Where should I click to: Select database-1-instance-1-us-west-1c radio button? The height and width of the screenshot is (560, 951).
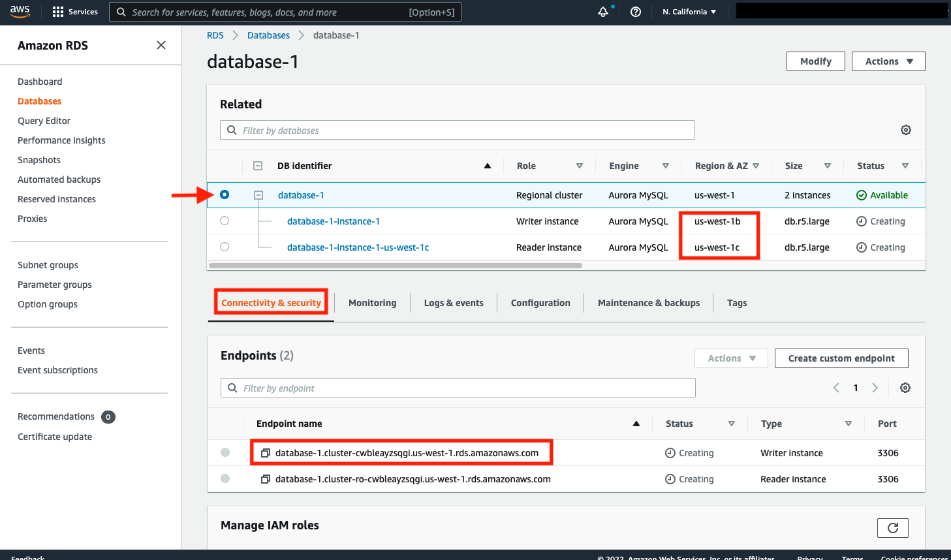pyautogui.click(x=225, y=247)
